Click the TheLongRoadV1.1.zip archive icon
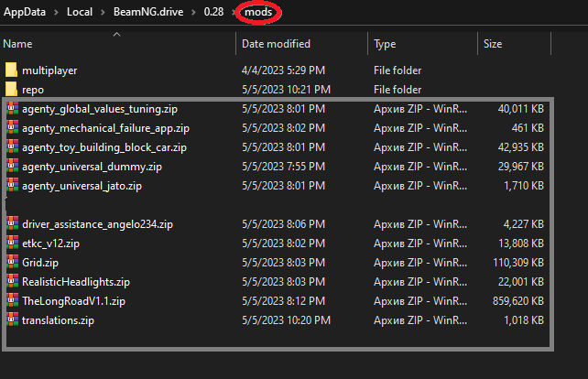Screen dimensions: 588x379 click(x=12, y=301)
